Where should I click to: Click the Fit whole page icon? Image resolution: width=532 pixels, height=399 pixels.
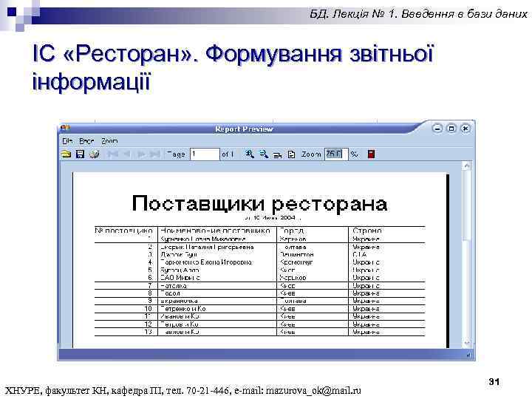click(x=291, y=154)
